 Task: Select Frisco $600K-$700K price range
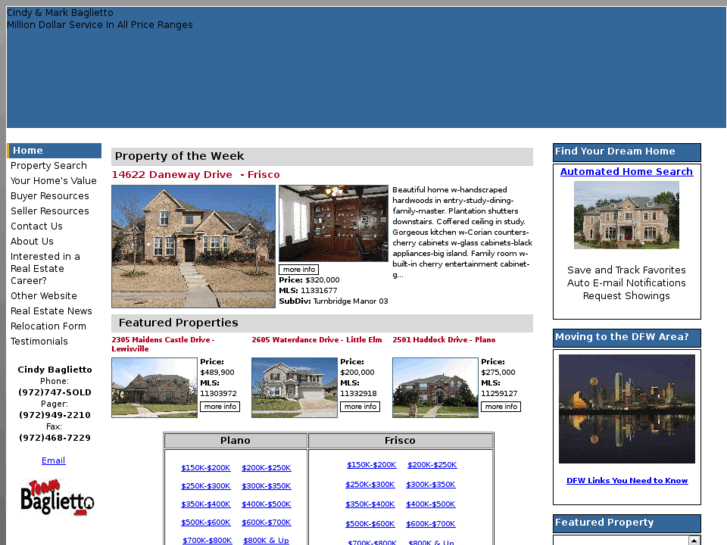[x=431, y=524]
